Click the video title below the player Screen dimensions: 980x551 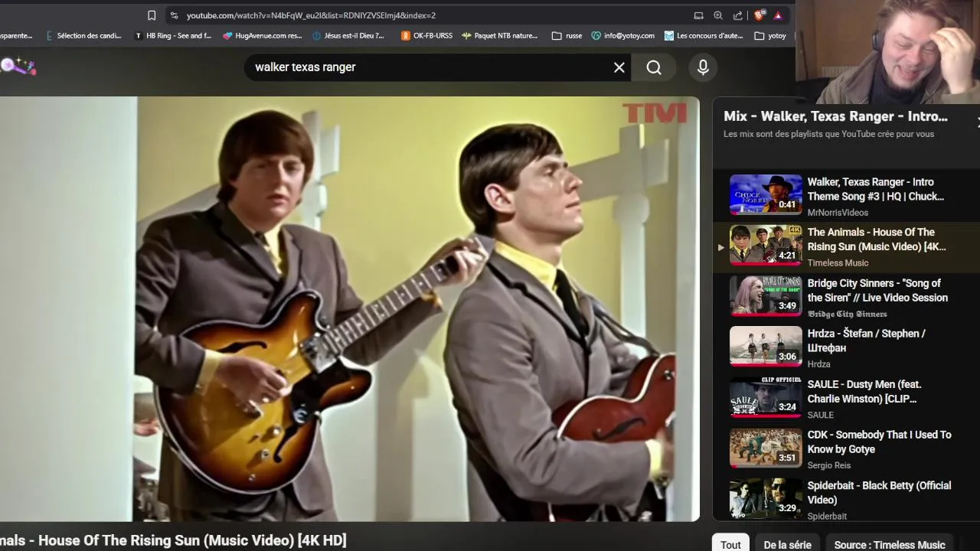tap(173, 540)
